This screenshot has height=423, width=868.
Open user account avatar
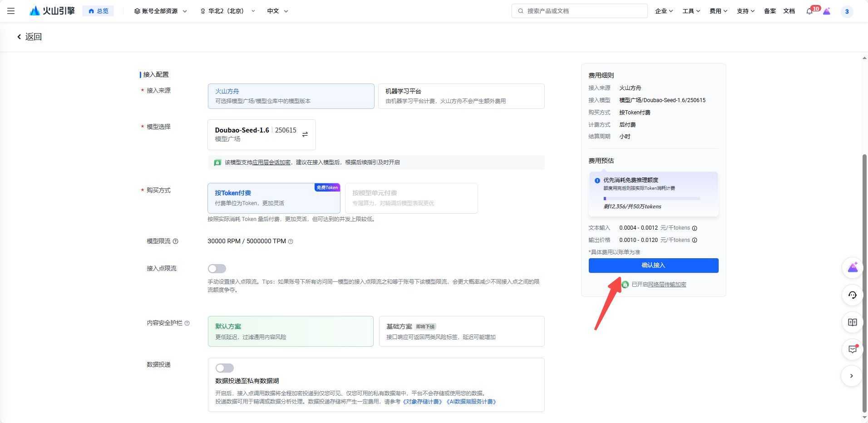(x=847, y=11)
